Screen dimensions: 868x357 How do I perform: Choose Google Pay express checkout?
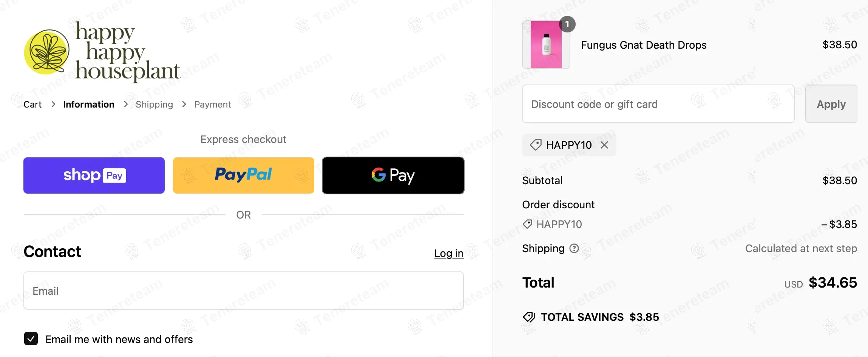[x=393, y=175]
